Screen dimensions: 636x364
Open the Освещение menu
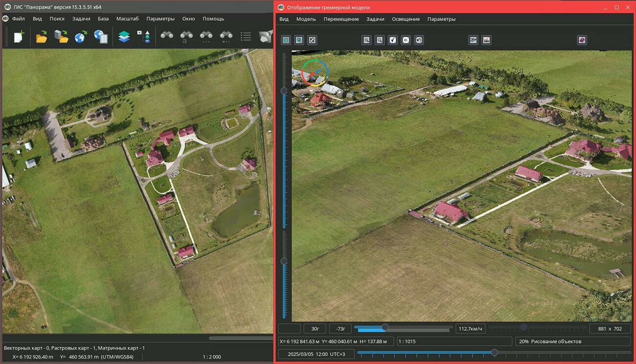(x=406, y=19)
